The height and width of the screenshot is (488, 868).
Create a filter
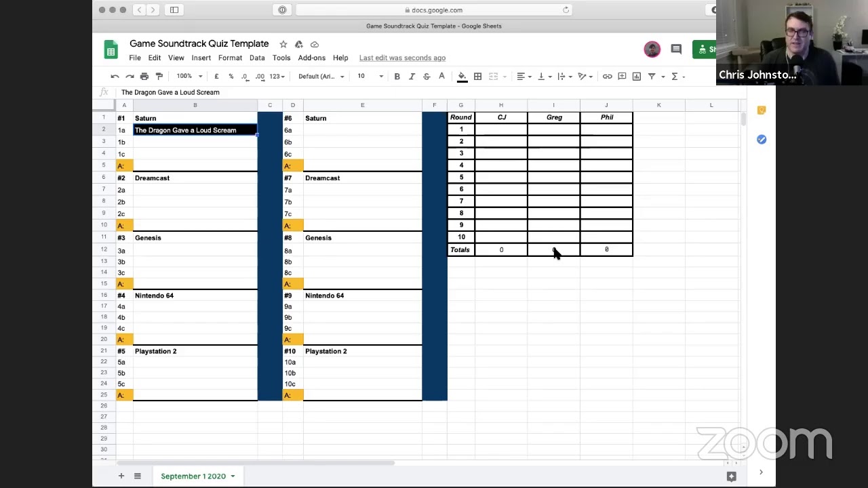tap(652, 77)
